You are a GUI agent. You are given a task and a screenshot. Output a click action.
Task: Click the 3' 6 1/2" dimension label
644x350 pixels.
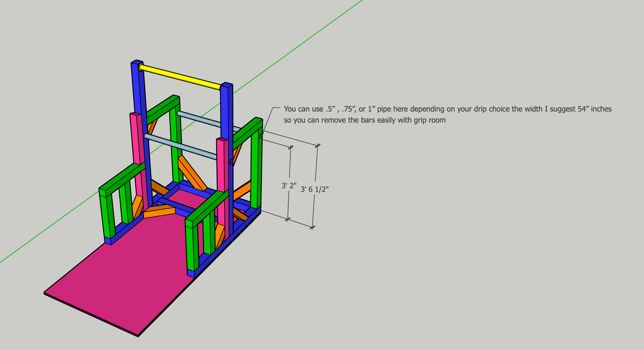[315, 190]
